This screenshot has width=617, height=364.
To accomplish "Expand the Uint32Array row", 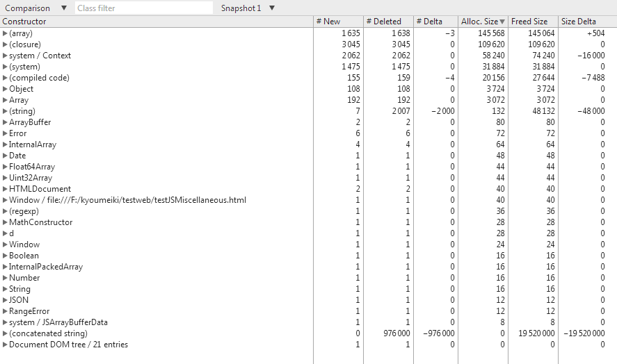I will (x=5, y=178).
